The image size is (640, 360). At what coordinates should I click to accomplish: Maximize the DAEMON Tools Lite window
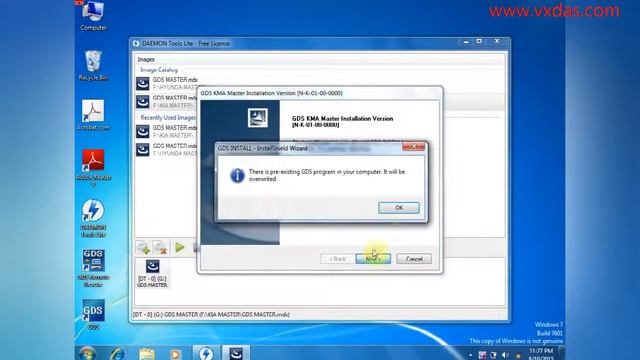coord(479,42)
